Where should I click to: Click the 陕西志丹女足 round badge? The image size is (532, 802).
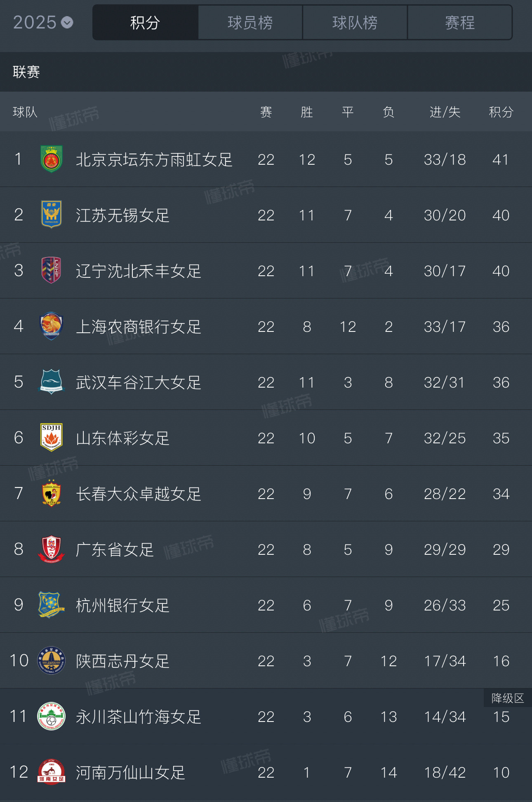click(x=52, y=660)
